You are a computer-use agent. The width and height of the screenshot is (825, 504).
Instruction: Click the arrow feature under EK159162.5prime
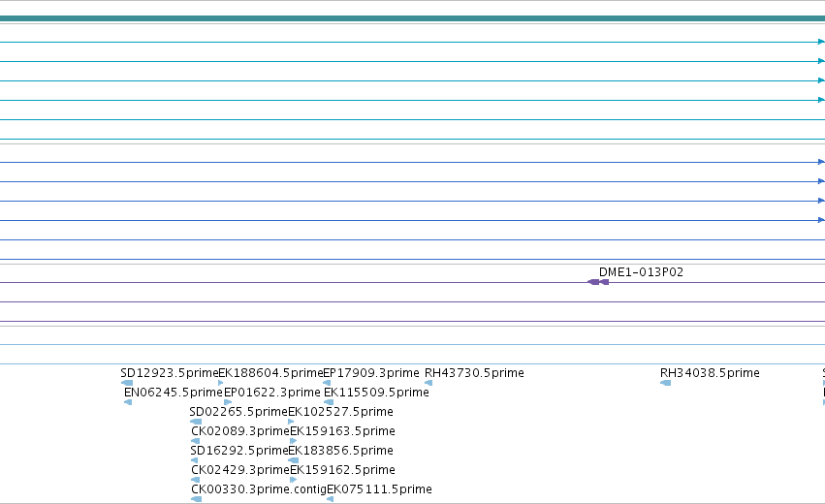point(294,481)
